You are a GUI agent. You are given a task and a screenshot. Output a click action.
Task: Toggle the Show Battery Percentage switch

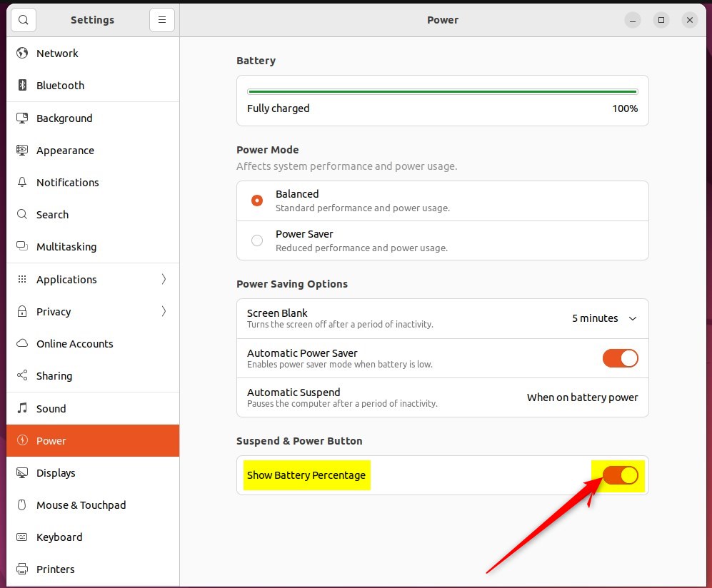[x=621, y=475]
